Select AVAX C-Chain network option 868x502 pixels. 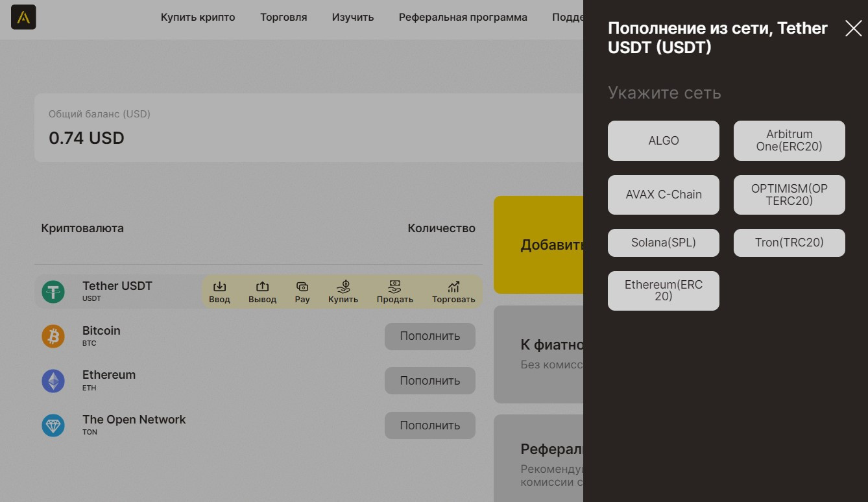(663, 195)
